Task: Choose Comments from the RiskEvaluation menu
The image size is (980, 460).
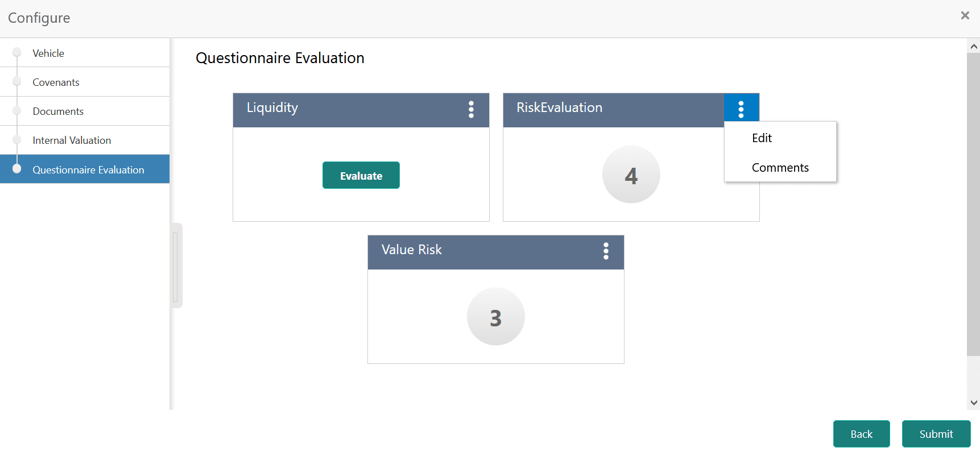Action: 780,167
